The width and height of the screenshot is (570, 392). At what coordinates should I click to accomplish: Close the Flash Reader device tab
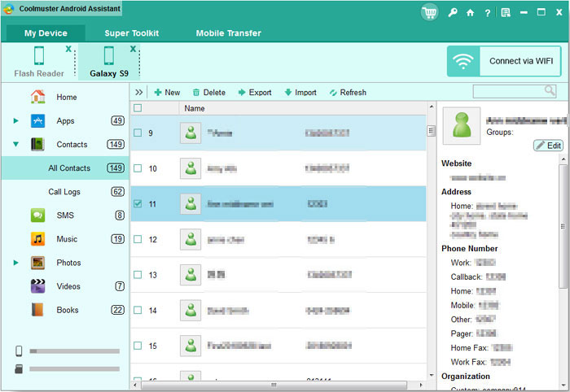point(68,49)
